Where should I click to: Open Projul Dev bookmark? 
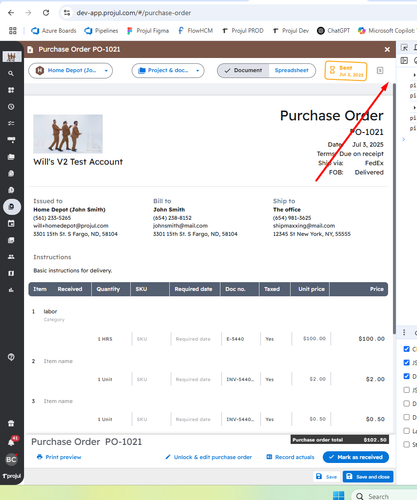(291, 31)
